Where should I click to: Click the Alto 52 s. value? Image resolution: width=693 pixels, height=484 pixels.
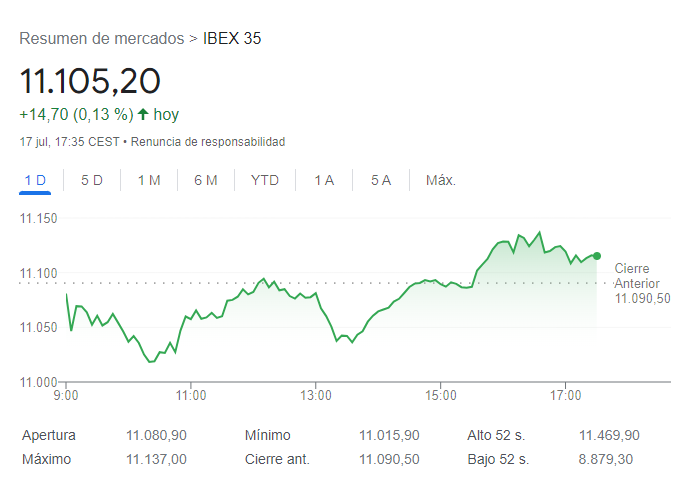point(609,435)
